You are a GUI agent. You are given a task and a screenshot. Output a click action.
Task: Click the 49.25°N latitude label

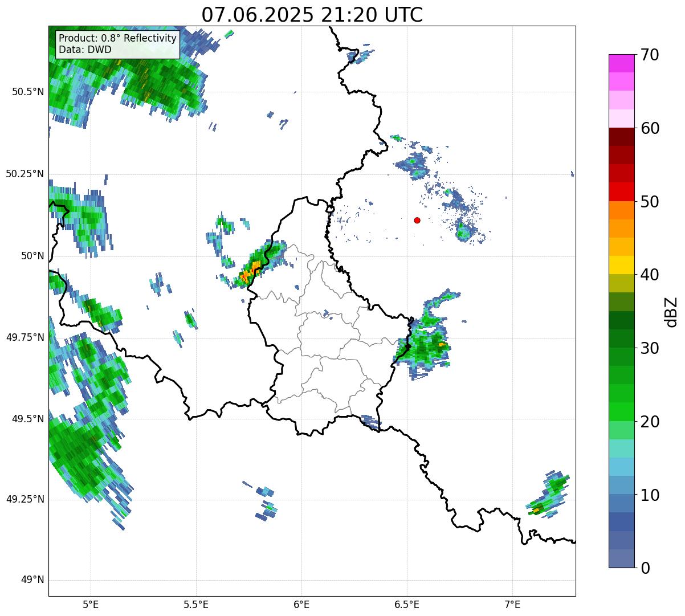pos(25,499)
